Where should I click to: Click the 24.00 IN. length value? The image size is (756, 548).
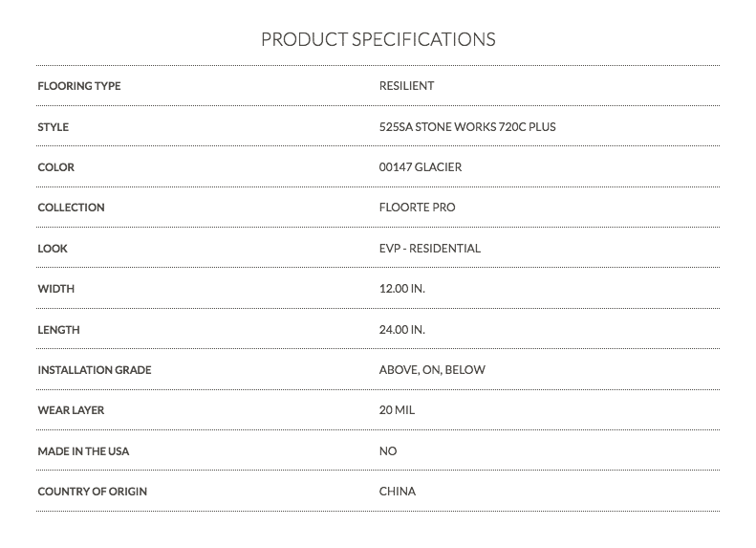[402, 330]
